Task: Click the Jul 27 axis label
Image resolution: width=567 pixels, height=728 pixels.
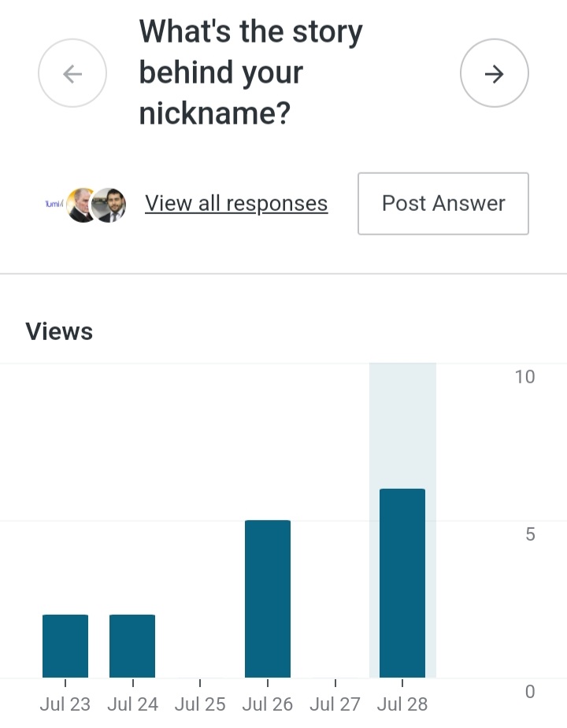Action: [x=335, y=704]
